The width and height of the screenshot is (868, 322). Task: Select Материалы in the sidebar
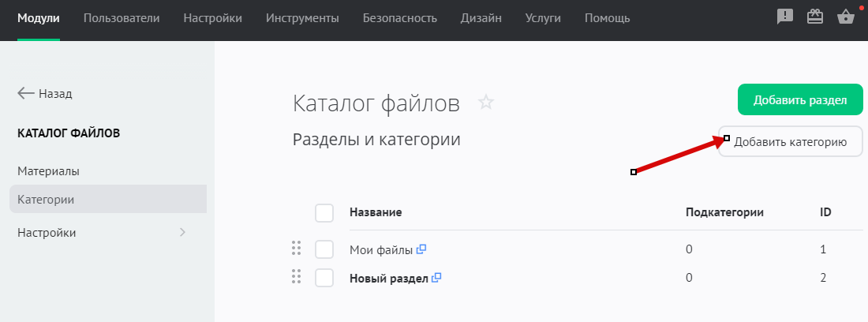point(48,170)
